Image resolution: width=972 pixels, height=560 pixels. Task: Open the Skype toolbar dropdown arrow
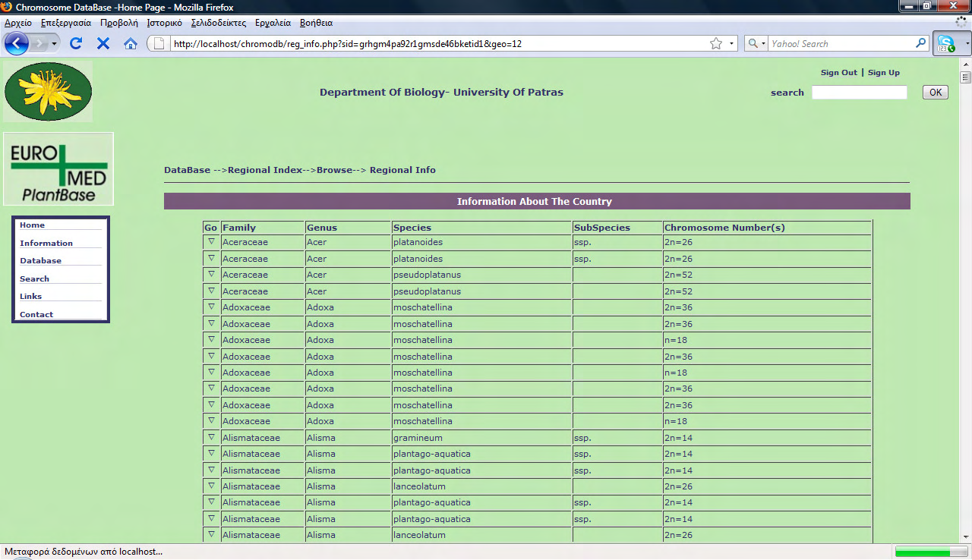tap(967, 43)
